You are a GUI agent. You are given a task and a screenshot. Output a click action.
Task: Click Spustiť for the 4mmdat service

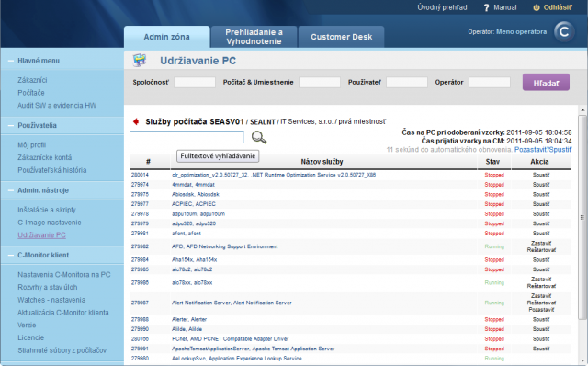(541, 185)
